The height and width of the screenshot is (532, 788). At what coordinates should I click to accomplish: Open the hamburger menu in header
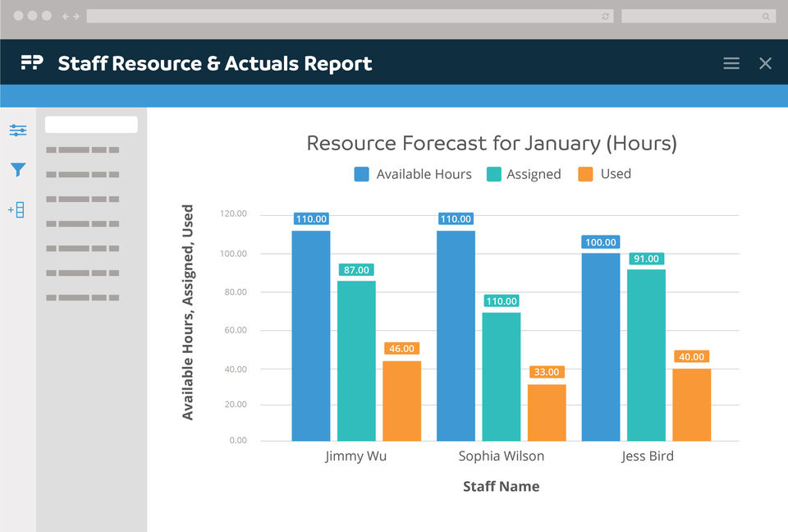(x=731, y=63)
